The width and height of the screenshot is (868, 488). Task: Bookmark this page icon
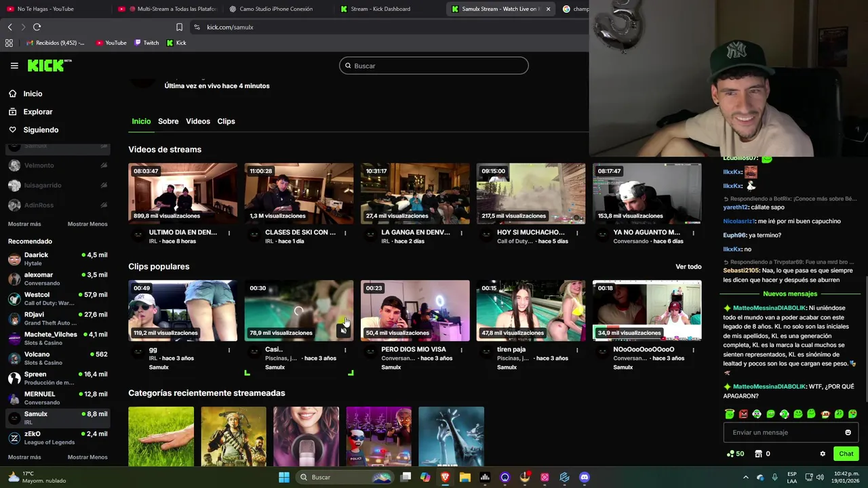point(179,27)
